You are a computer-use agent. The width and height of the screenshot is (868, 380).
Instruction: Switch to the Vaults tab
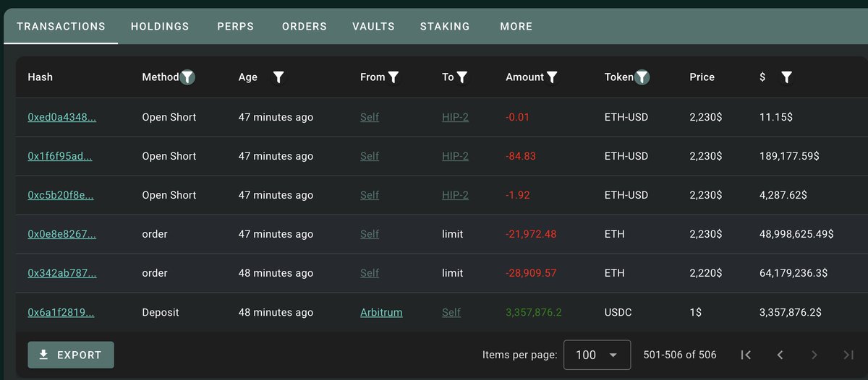point(373,27)
